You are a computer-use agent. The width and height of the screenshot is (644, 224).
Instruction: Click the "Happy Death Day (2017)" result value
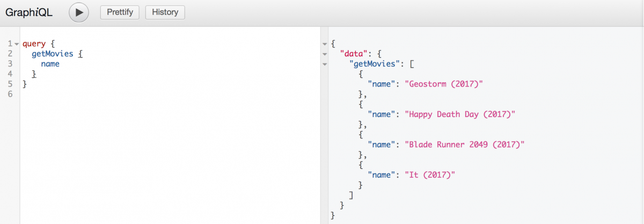click(460, 114)
